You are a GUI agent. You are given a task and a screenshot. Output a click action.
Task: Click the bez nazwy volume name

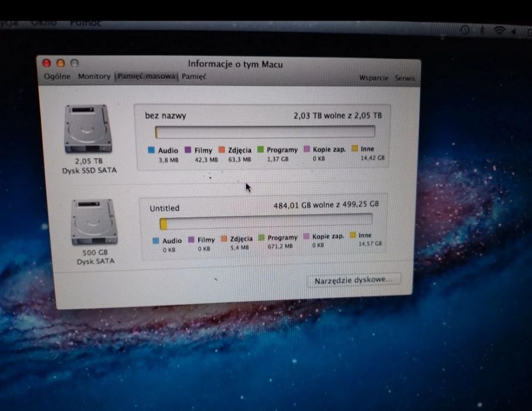165,116
